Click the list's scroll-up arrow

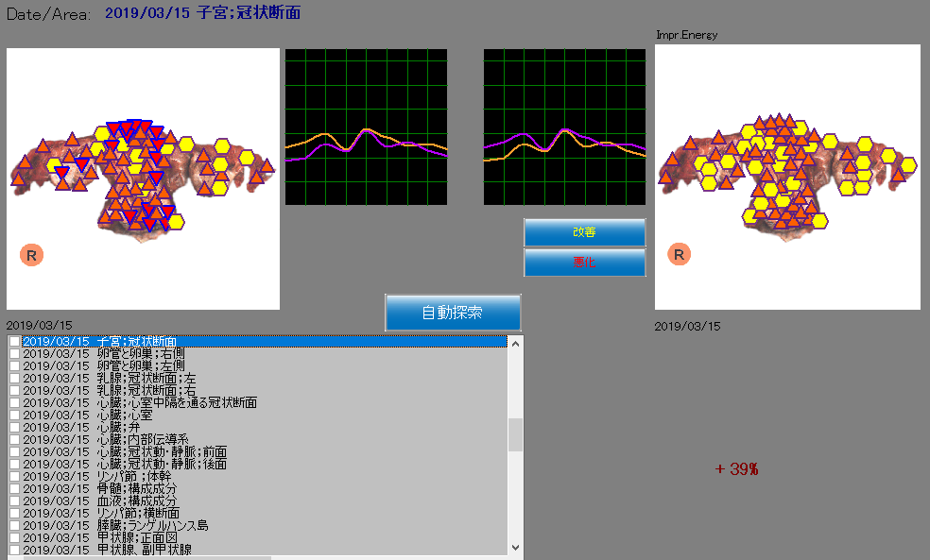515,343
